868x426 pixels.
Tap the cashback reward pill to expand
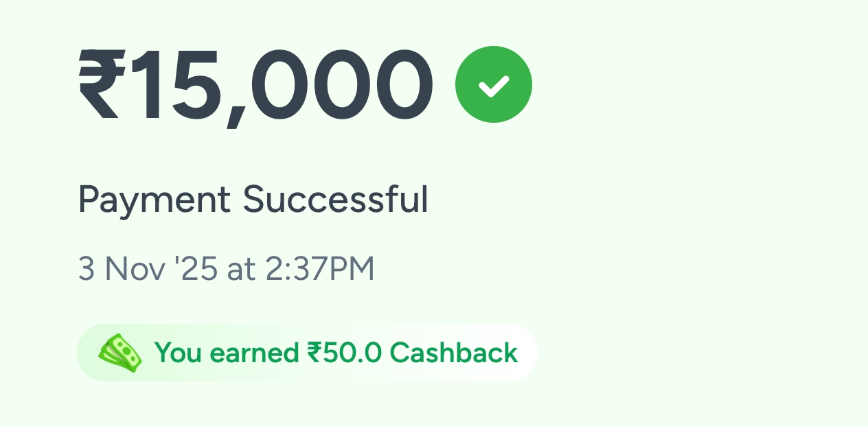[306, 353]
